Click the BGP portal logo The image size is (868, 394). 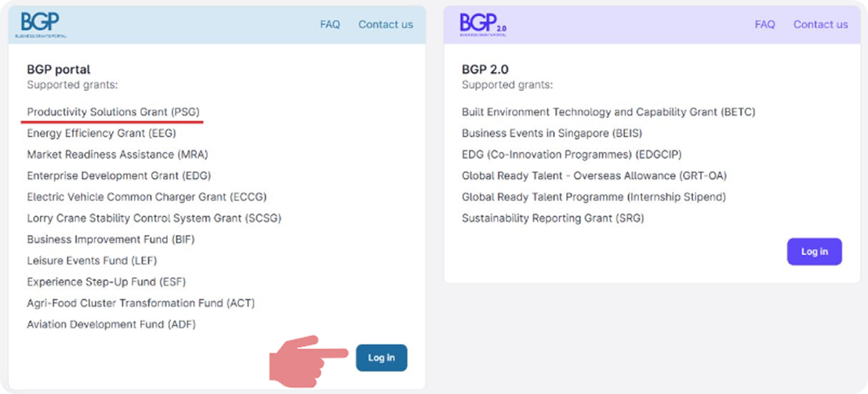click(x=40, y=23)
